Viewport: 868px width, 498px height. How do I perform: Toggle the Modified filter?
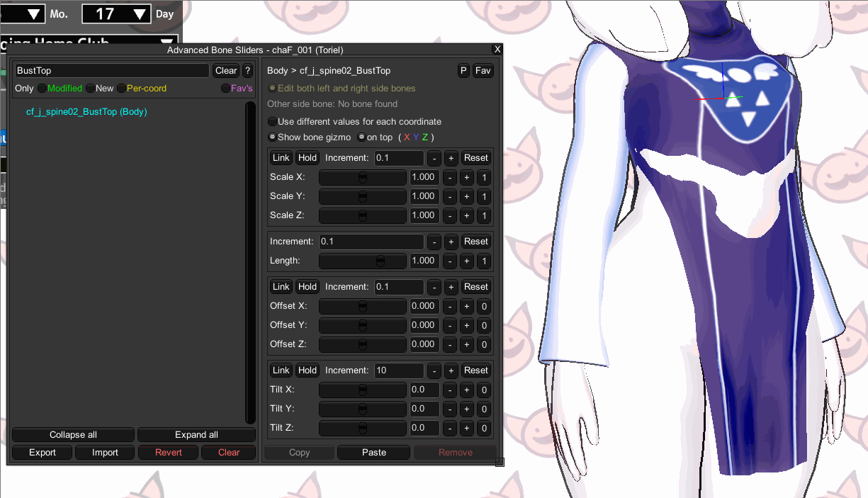60,89
